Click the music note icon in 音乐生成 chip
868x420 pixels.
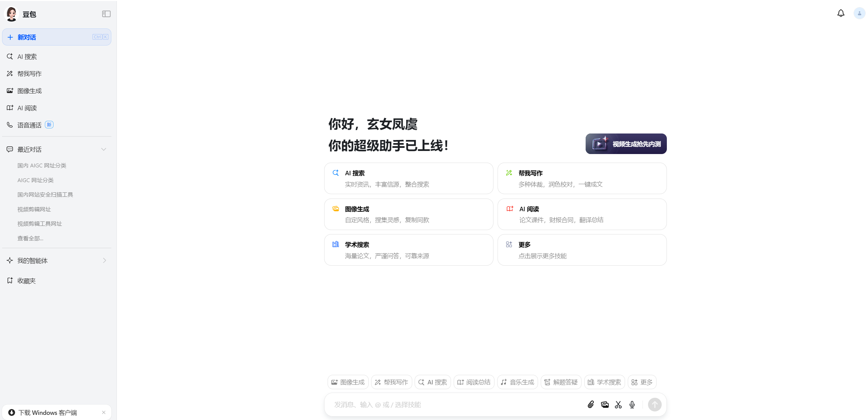click(504, 382)
